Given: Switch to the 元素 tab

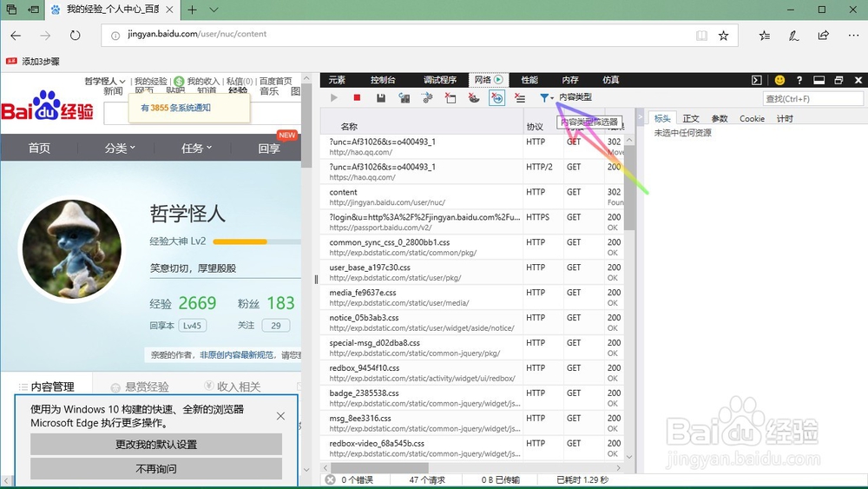Looking at the screenshot, I should [337, 80].
